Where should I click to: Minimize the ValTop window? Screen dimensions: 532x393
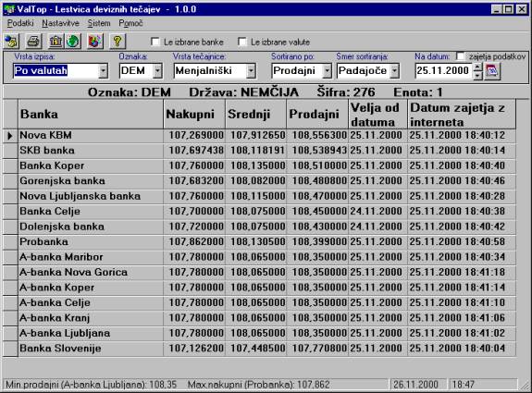pyautogui.click(x=497, y=9)
